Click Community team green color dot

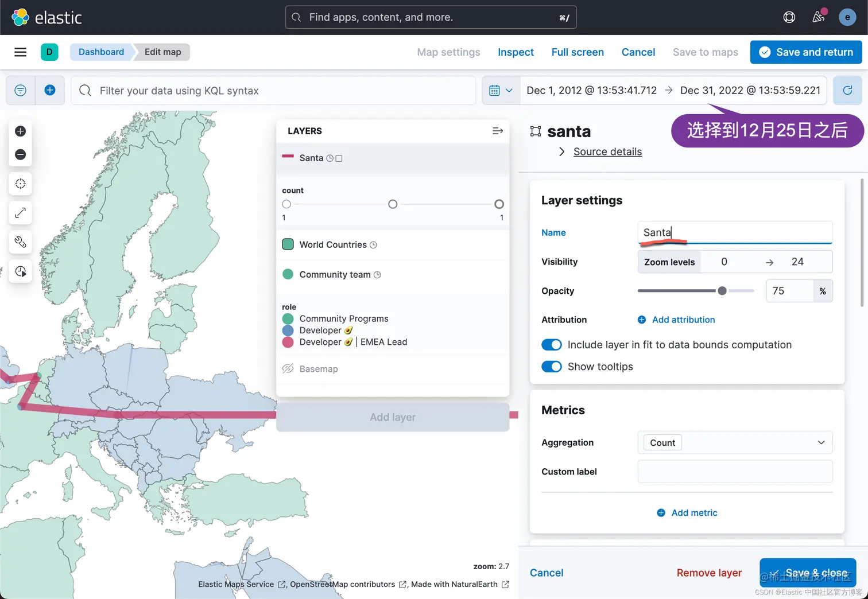(x=288, y=274)
